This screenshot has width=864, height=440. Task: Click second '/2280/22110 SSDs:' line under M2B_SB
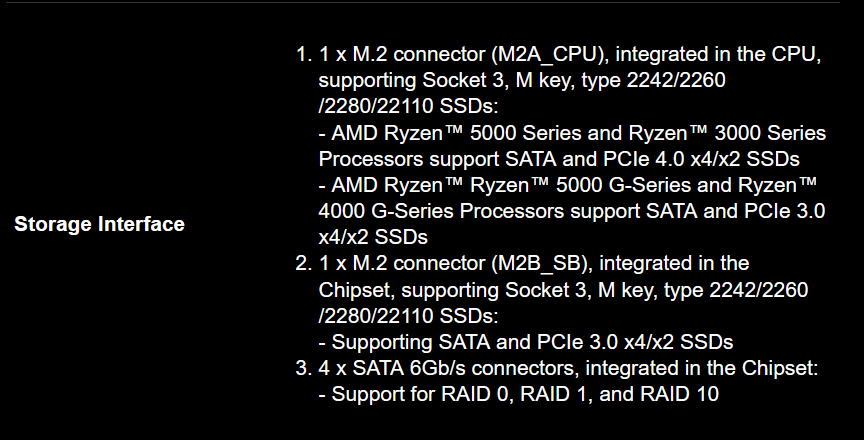click(408, 316)
